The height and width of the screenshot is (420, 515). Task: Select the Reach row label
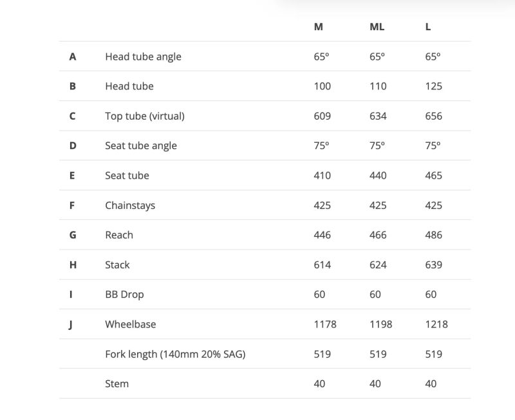(119, 235)
